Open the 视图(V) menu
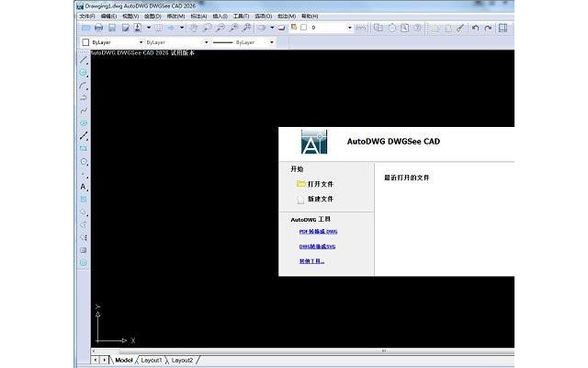The height and width of the screenshot is (368, 588). [x=130, y=17]
